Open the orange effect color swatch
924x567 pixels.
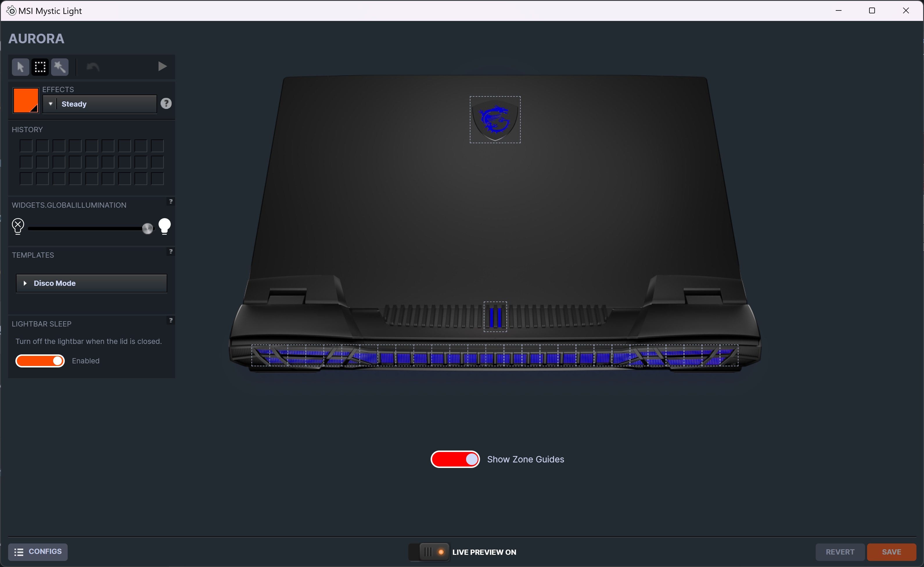[26, 100]
